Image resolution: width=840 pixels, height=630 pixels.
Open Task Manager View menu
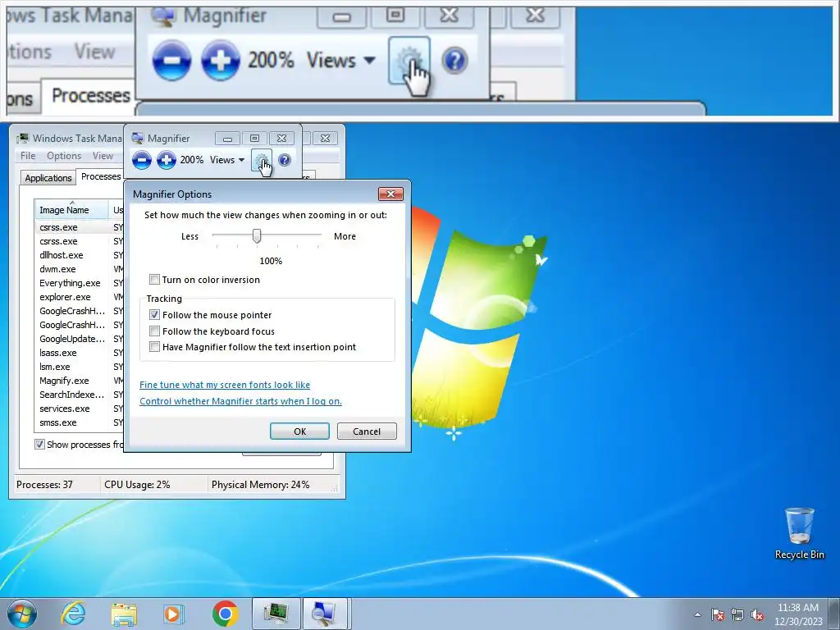tap(103, 156)
